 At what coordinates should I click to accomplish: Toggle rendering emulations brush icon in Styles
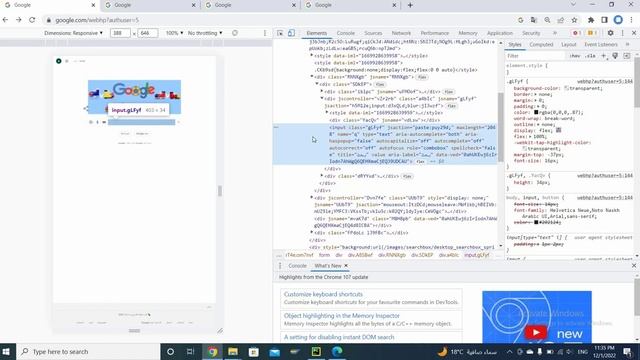coord(615,56)
